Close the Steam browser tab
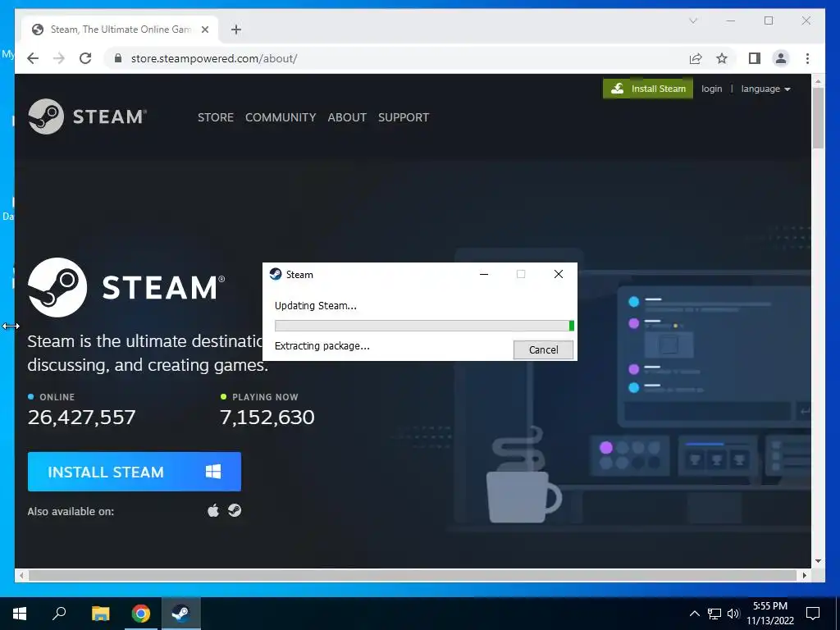Image resolution: width=840 pixels, height=630 pixels. tap(204, 30)
